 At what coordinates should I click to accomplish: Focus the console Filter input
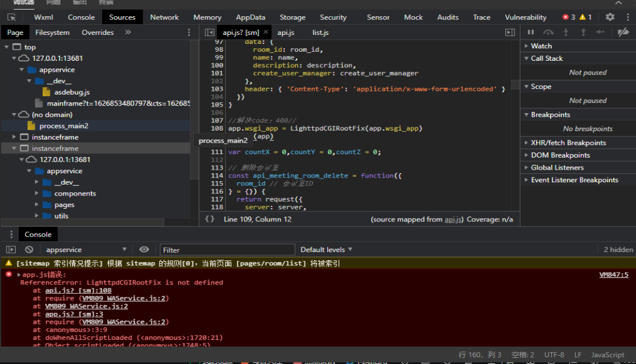tap(227, 250)
